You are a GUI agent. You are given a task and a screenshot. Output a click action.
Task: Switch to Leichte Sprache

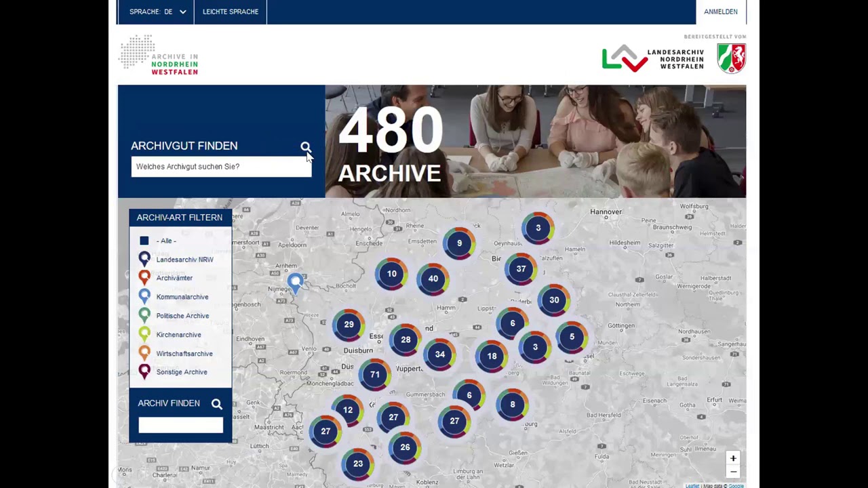click(231, 12)
